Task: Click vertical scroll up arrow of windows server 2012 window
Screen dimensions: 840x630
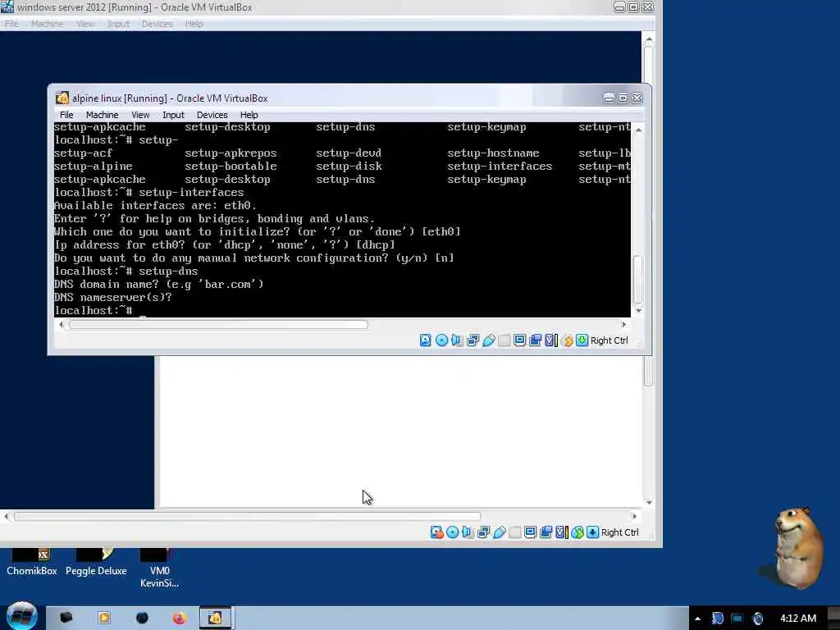Action: tap(649, 39)
